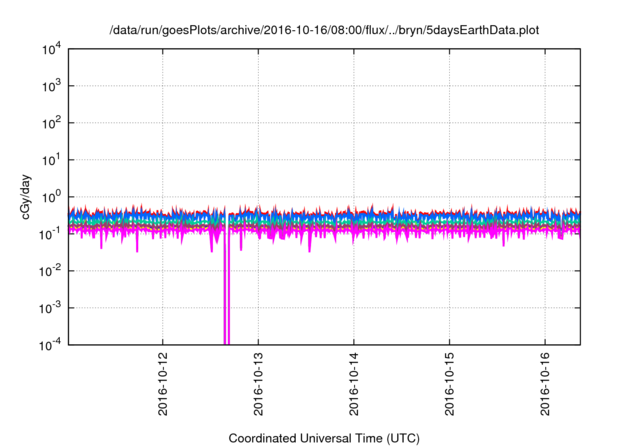
Task: Select the cGy/day y-axis label
Action: tap(26, 197)
